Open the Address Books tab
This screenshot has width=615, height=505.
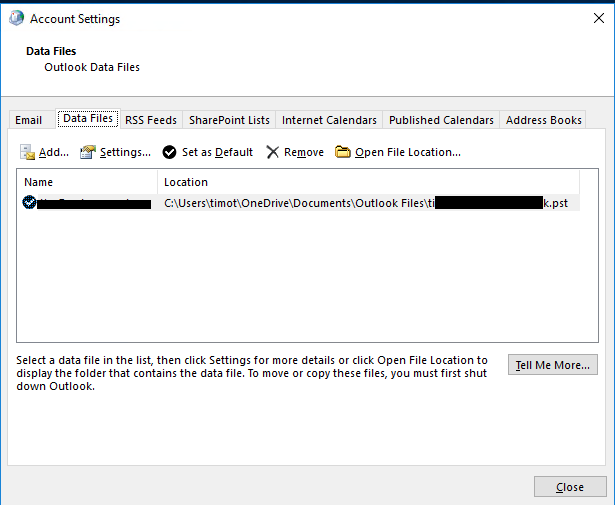[544, 120]
